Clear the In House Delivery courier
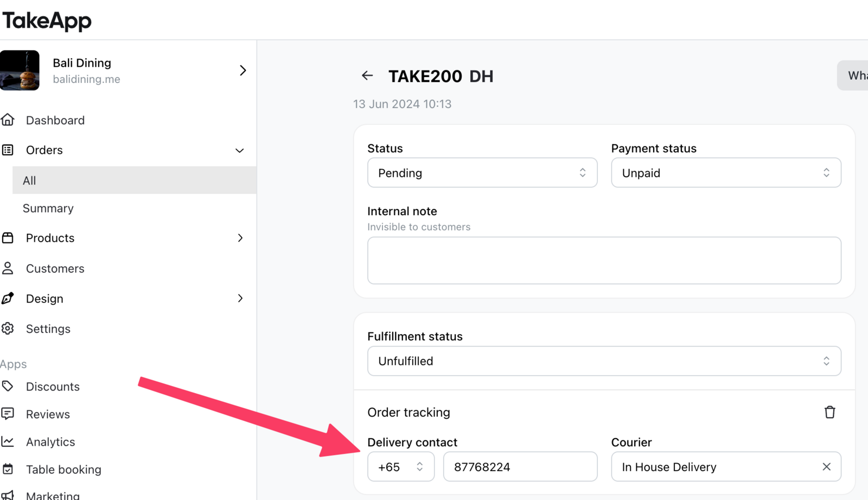 (x=826, y=466)
